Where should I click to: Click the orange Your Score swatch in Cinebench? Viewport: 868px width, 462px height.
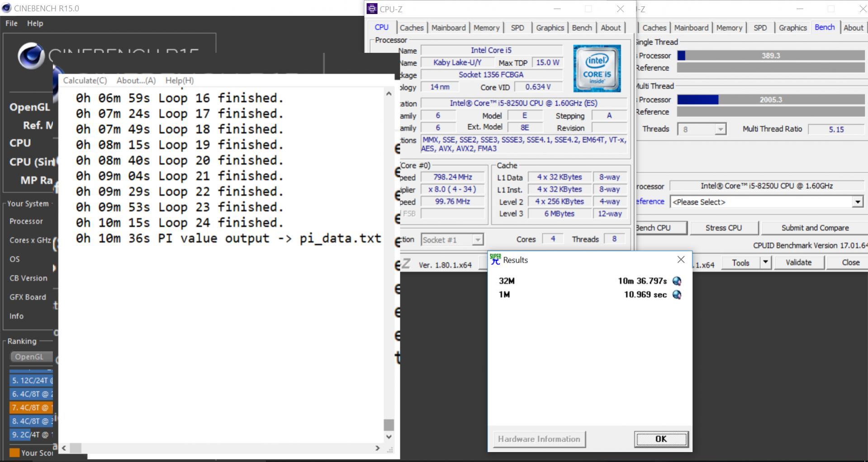pos(14,453)
